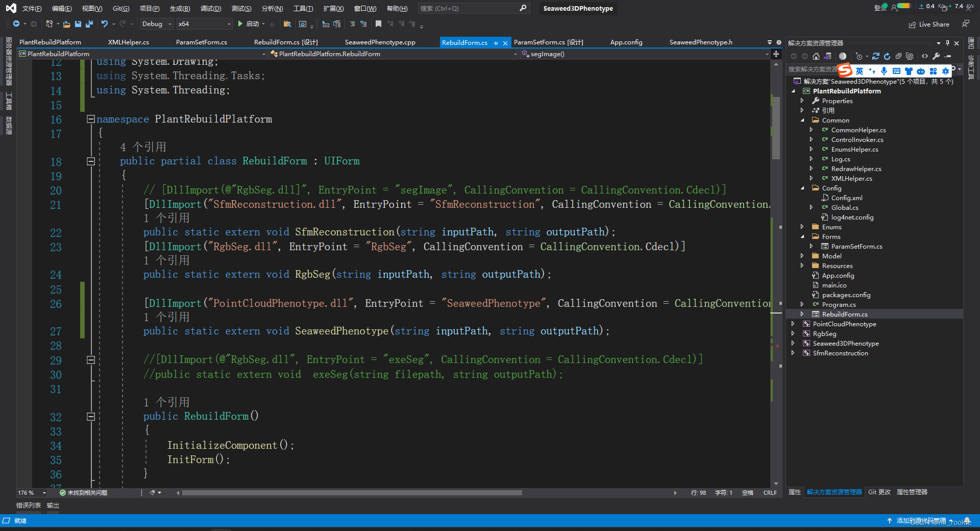
Task: Select the PointCloudPhenotype project
Action: pyautogui.click(x=844, y=324)
